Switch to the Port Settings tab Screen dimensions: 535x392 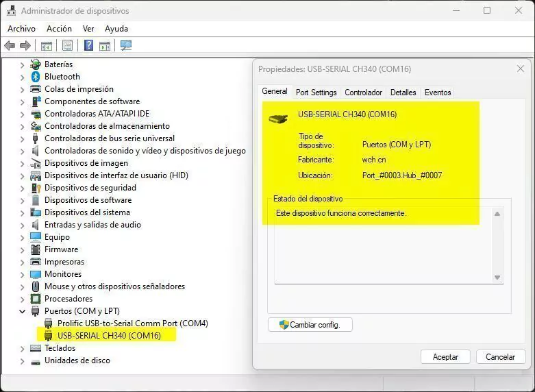click(x=316, y=93)
